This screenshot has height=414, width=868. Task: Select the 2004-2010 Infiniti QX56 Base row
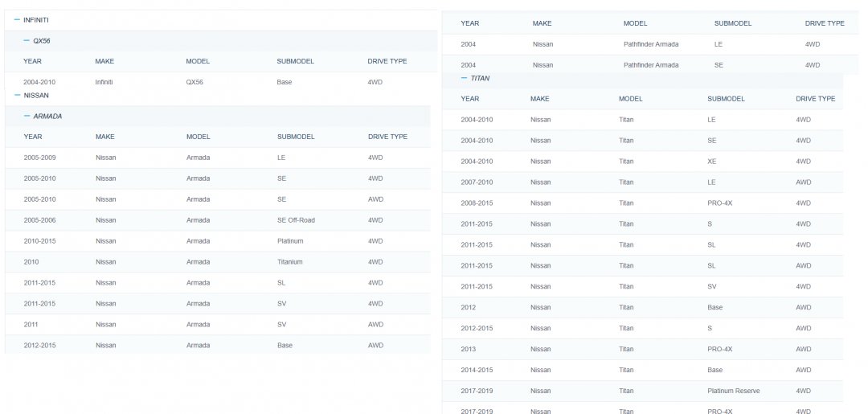pyautogui.click(x=217, y=82)
